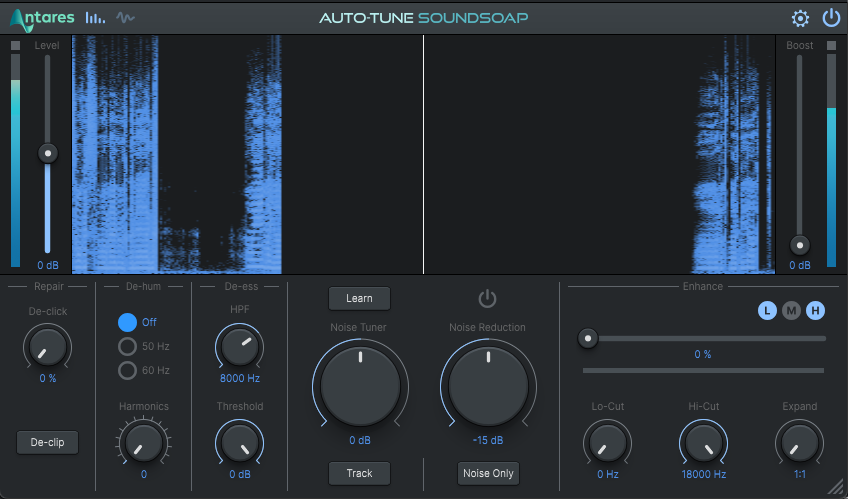Click the Hi-Cut knob
The height and width of the screenshot is (499, 848).
coord(704,443)
